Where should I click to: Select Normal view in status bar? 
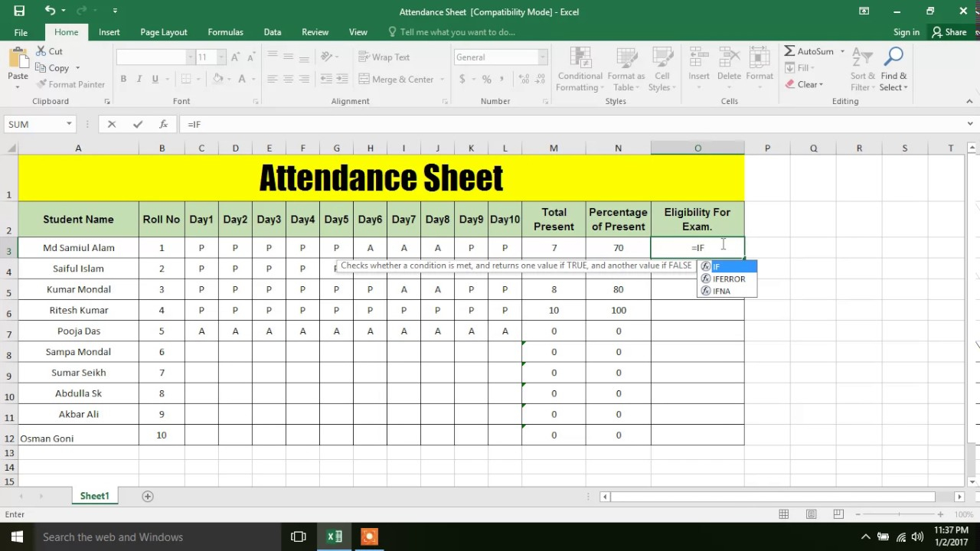point(784,514)
